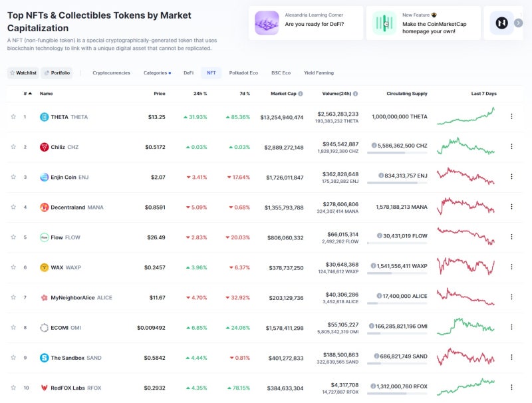Open ECOMI row three-dot menu
Viewport: 532px width, 403px height.
tap(511, 327)
